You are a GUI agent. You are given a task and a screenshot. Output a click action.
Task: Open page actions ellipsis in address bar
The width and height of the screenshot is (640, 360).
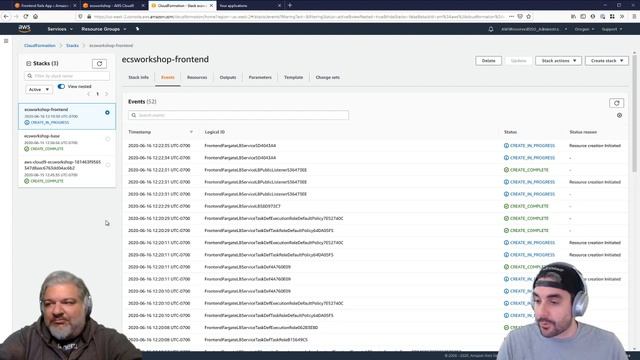511,16
